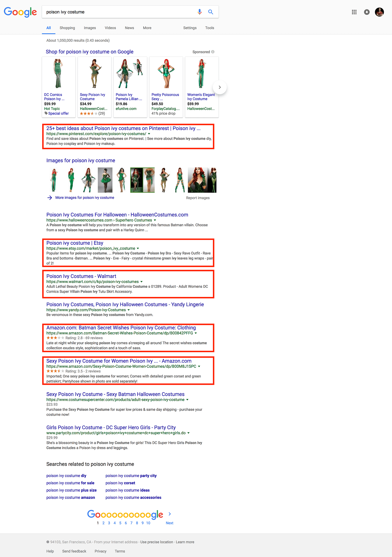Open the account profile avatar
The width and height of the screenshot is (392, 557).
click(379, 12)
